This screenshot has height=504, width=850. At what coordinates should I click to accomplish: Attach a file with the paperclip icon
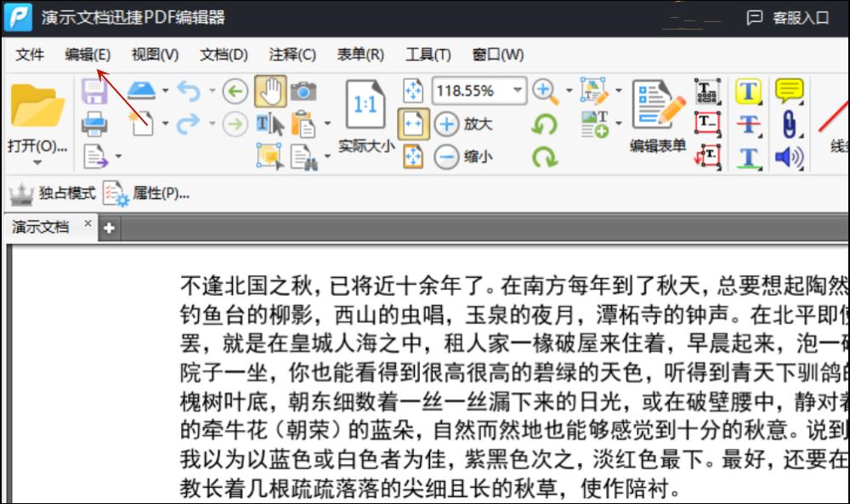coord(790,124)
